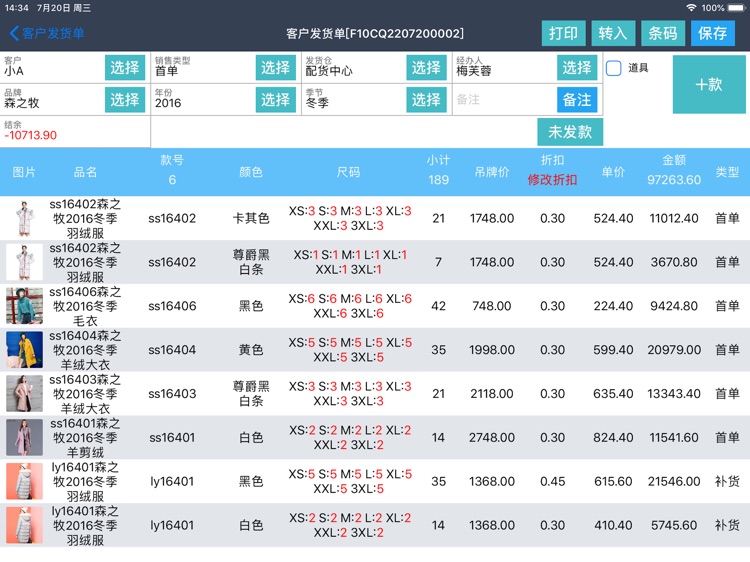Tap the Wi-Fi status icon
The width and height of the screenshot is (750, 562).
tap(691, 8)
